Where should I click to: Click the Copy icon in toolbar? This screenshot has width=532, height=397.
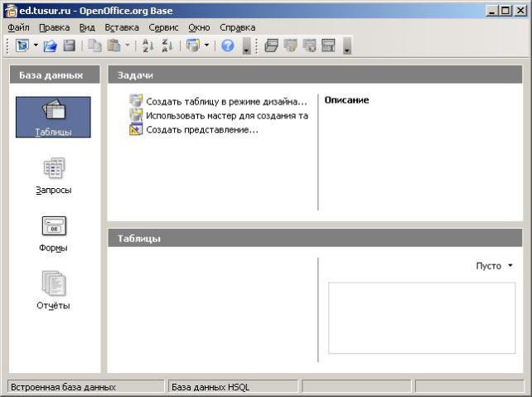[x=94, y=46]
